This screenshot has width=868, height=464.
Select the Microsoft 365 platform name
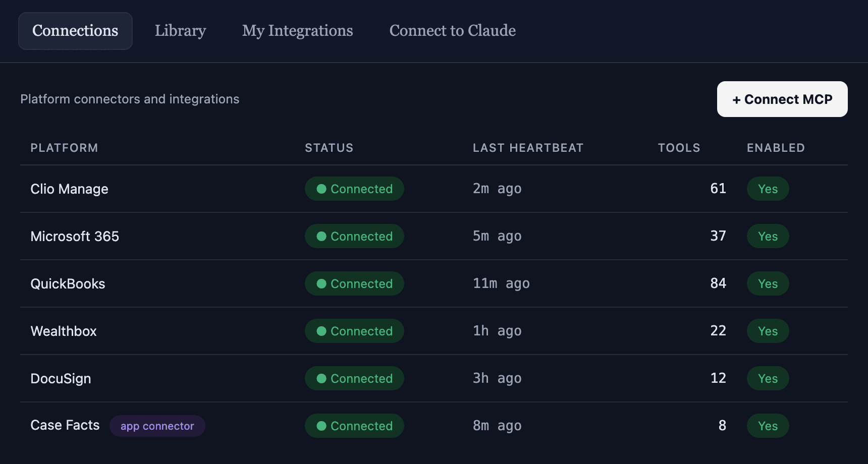point(75,236)
